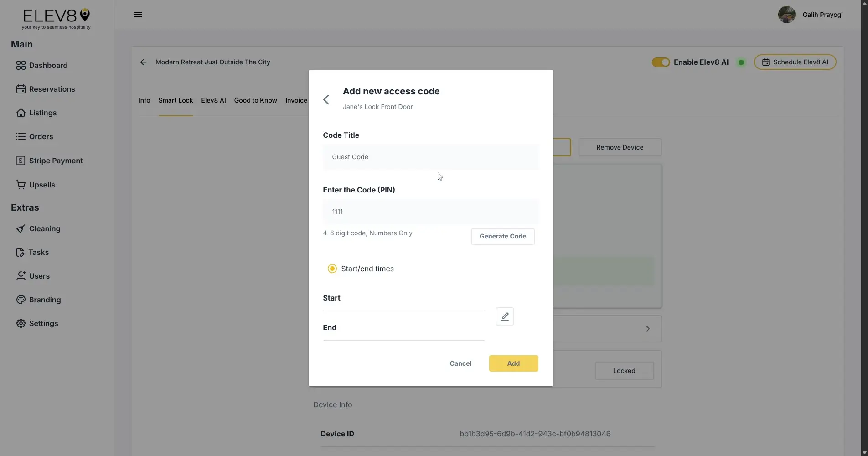Open the Invoice tab
The height and width of the screenshot is (456, 868).
(x=295, y=100)
